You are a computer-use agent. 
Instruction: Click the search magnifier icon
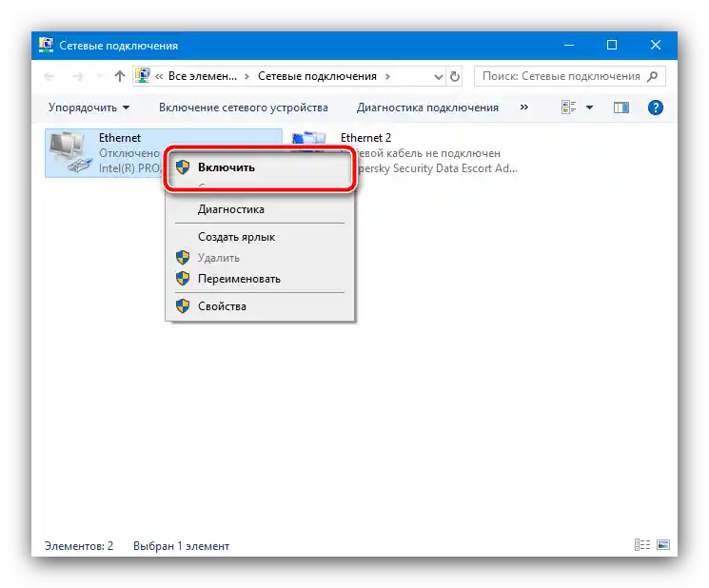(653, 76)
